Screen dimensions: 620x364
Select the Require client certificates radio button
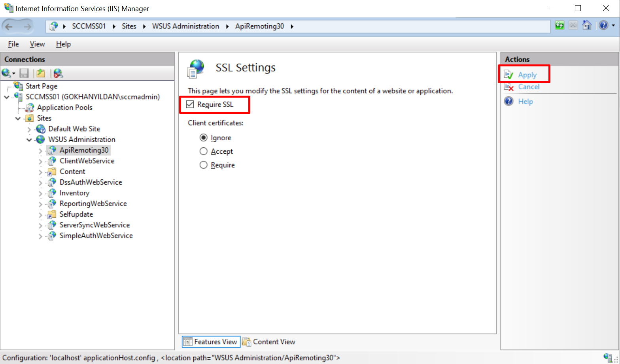tap(204, 165)
